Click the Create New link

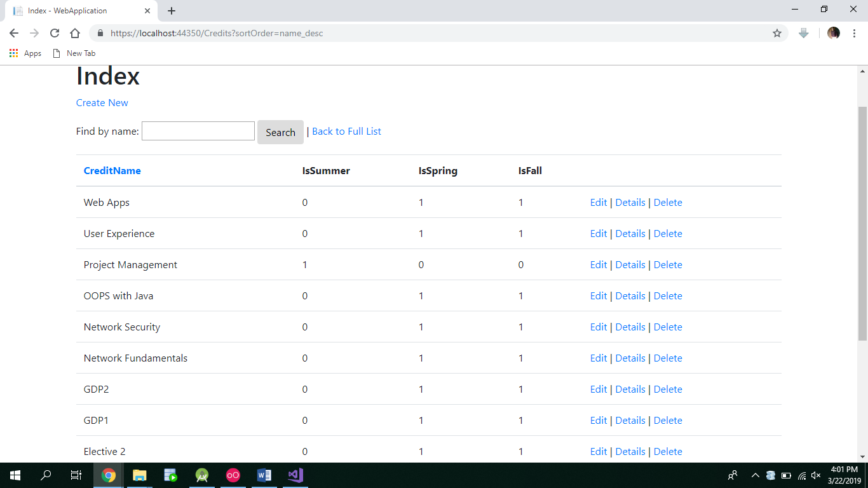pyautogui.click(x=102, y=103)
